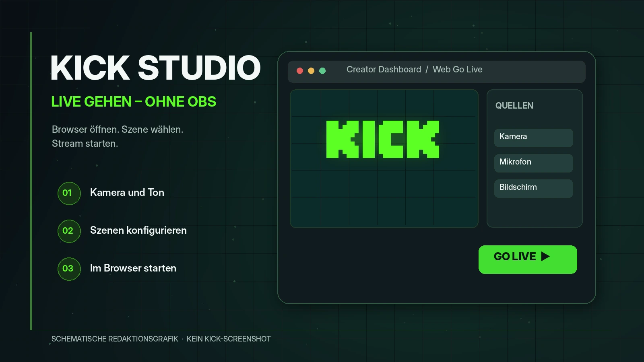Click the QUELLEN panel heading

click(x=514, y=106)
